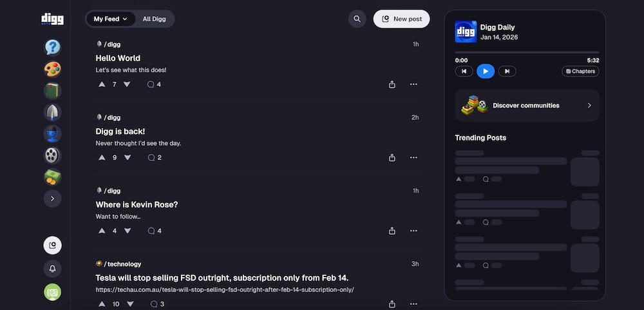The height and width of the screenshot is (310, 644).
Task: Open the question mark community icon
Action: click(52, 47)
